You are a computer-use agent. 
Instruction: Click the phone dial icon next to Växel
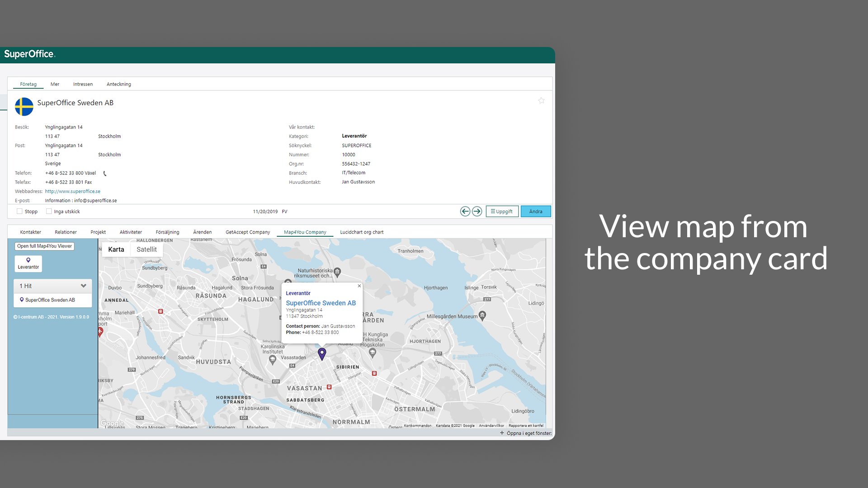click(105, 174)
